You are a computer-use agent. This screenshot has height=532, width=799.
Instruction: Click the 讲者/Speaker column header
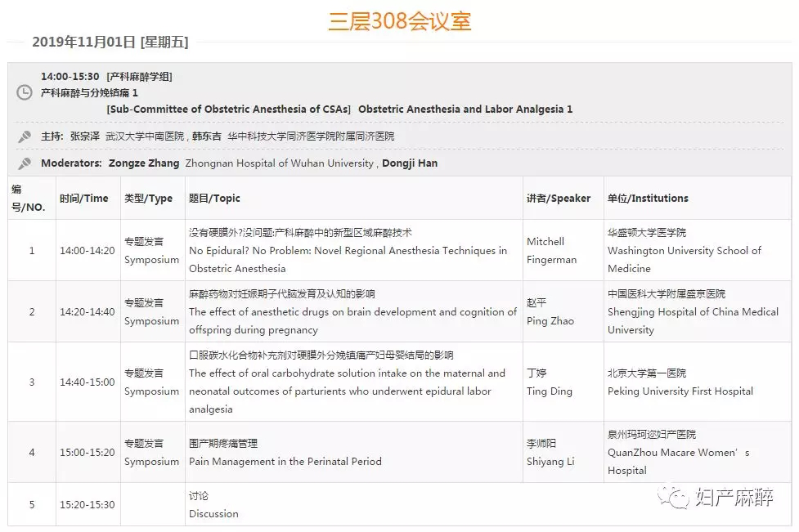(559, 198)
